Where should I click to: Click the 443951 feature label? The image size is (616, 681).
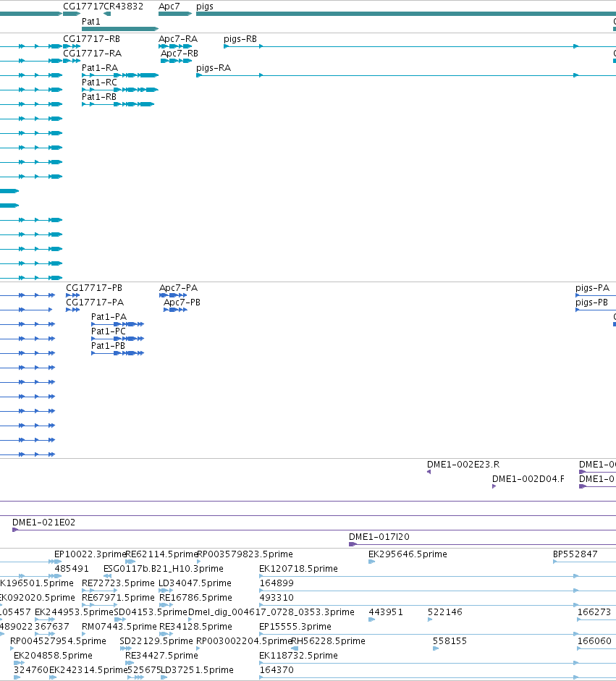[386, 612]
